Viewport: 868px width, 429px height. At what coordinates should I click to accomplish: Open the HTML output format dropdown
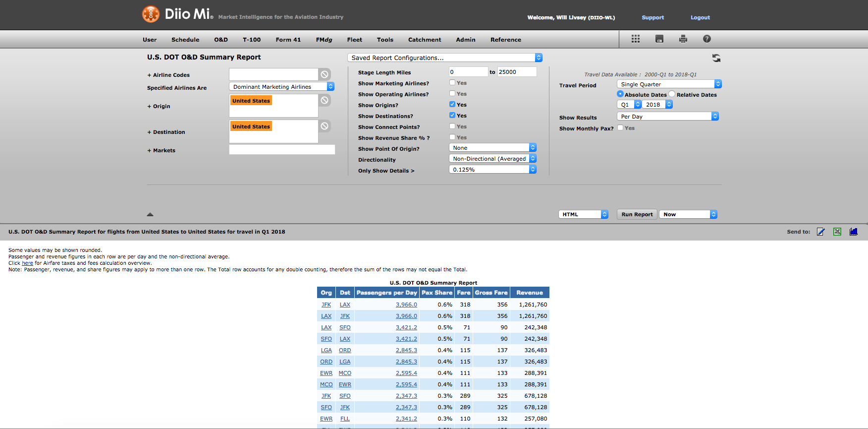pyautogui.click(x=583, y=214)
